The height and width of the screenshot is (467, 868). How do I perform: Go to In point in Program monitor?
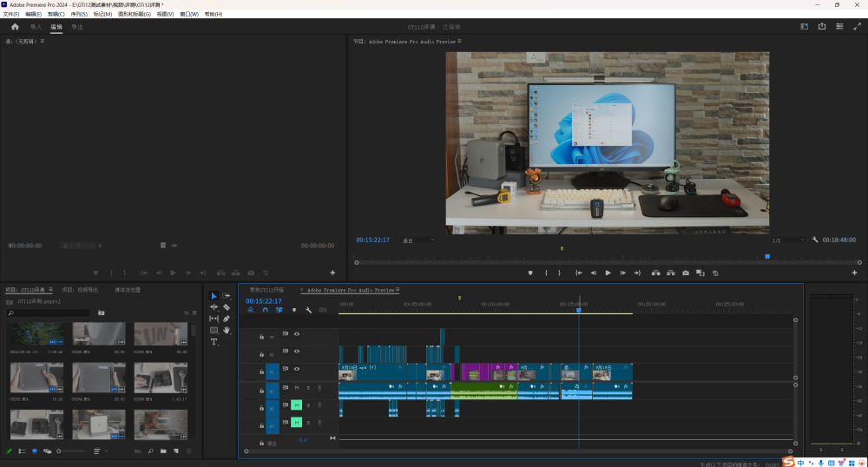578,273
